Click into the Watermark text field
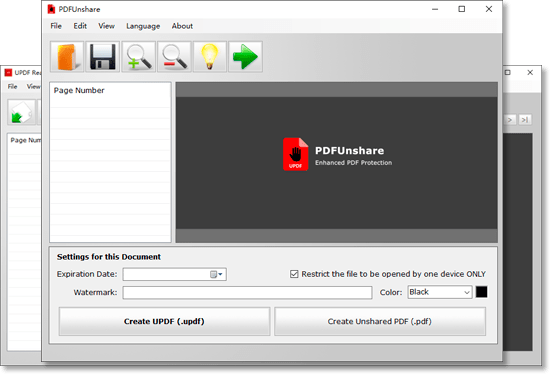The height and width of the screenshot is (380, 550). (x=247, y=293)
